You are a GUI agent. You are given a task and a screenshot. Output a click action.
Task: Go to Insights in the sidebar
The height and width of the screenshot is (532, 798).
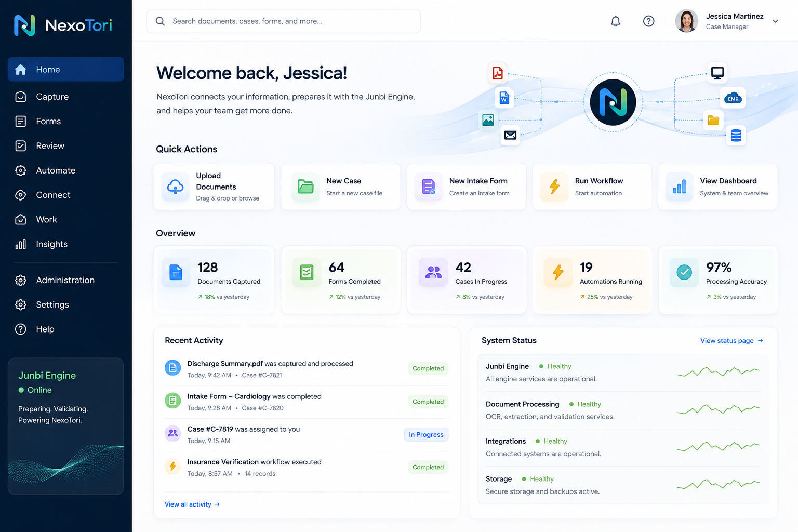66,244
